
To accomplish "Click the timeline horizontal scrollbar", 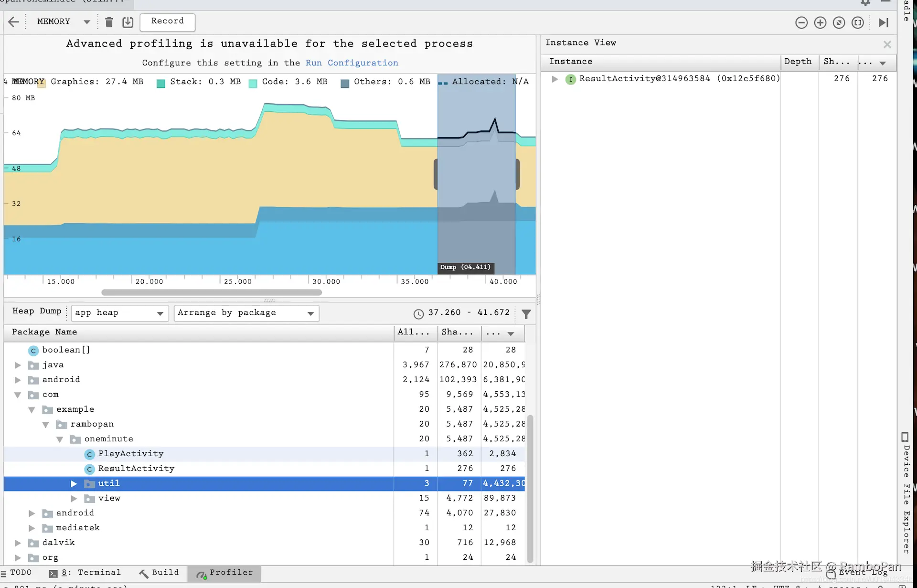I will pyautogui.click(x=212, y=292).
